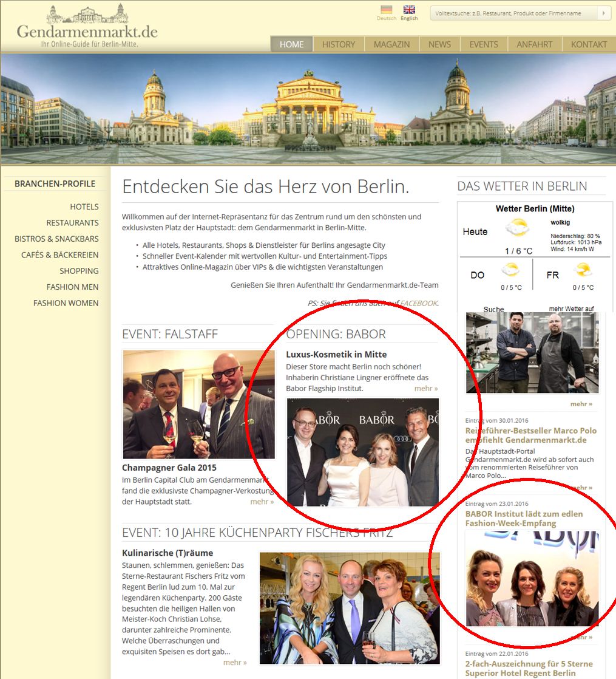Select BISTROS & SNACKBARS in the sidebar
The image size is (616, 679).
tap(56, 239)
